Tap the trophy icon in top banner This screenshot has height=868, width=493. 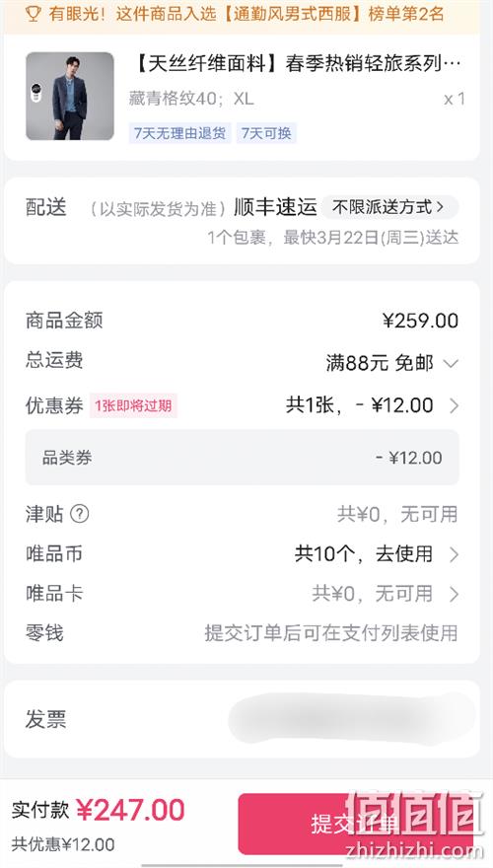[x=34, y=14]
